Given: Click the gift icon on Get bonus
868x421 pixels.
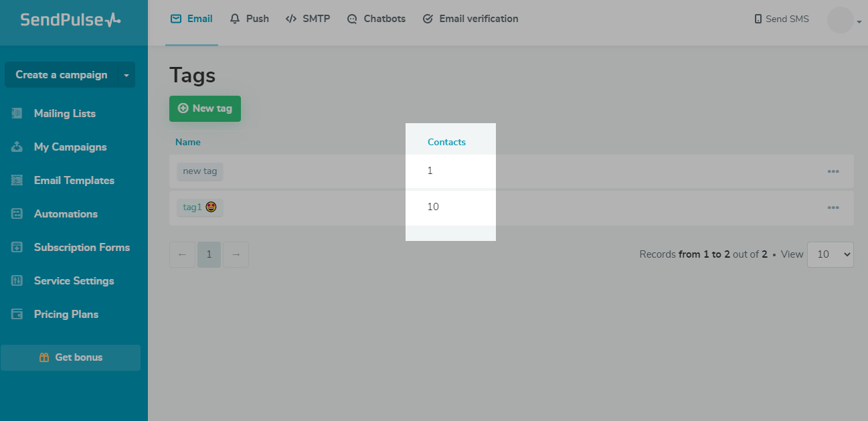Looking at the screenshot, I should 44,357.
